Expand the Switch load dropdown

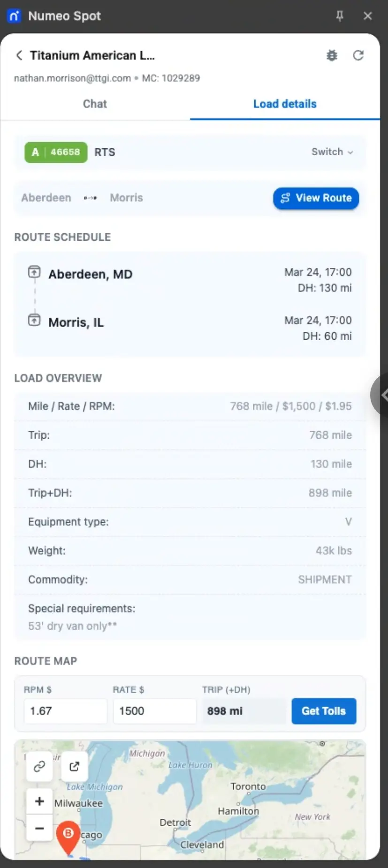(332, 152)
